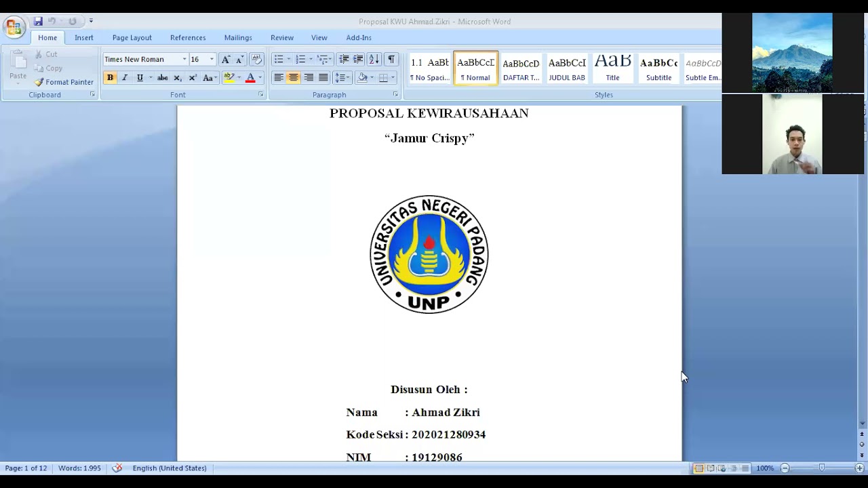Apply the No Spacing style

[430, 68]
